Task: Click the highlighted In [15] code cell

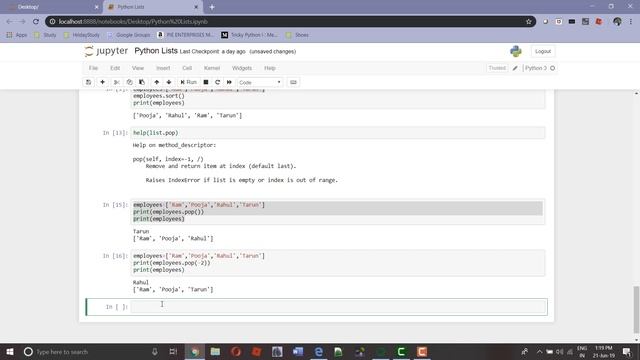Action: pos(338,212)
